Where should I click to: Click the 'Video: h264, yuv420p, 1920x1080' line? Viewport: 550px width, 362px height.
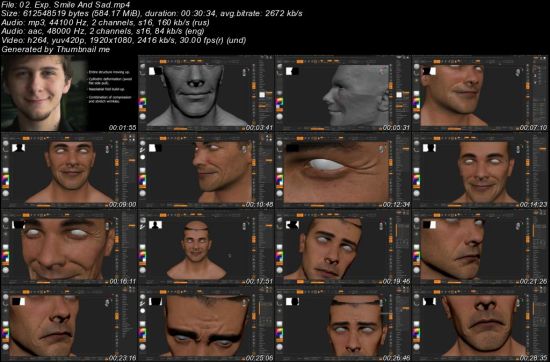click(123, 40)
